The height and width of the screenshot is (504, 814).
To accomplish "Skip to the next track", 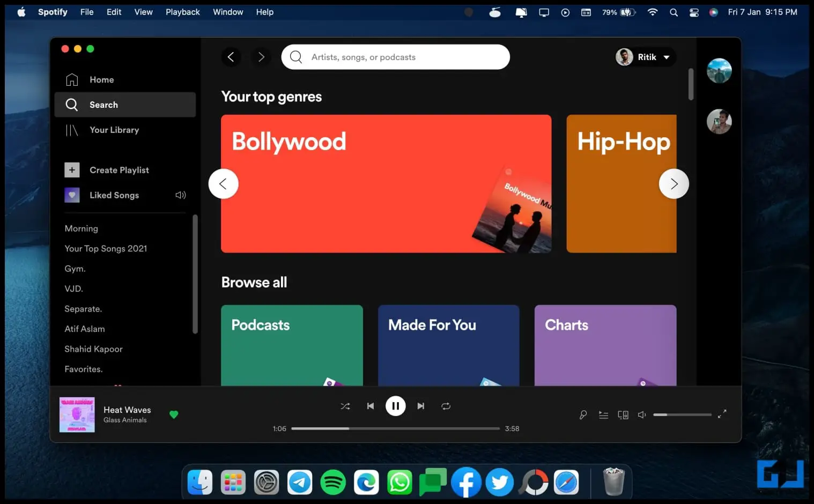I will [x=421, y=406].
